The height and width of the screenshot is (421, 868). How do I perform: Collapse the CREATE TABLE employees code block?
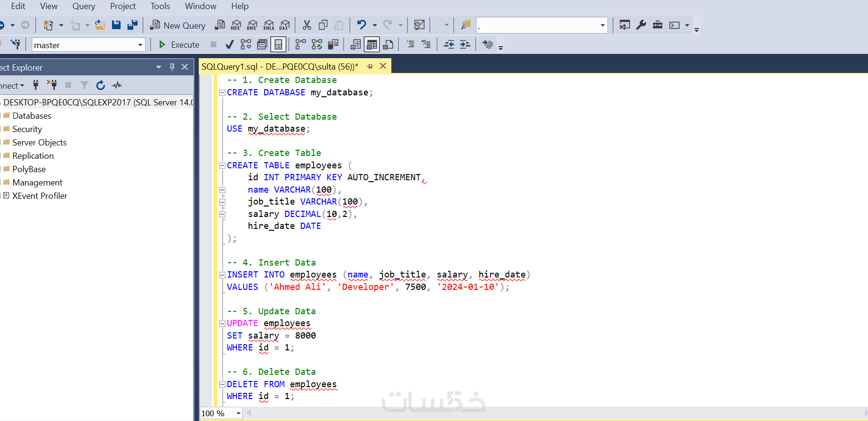tap(222, 165)
